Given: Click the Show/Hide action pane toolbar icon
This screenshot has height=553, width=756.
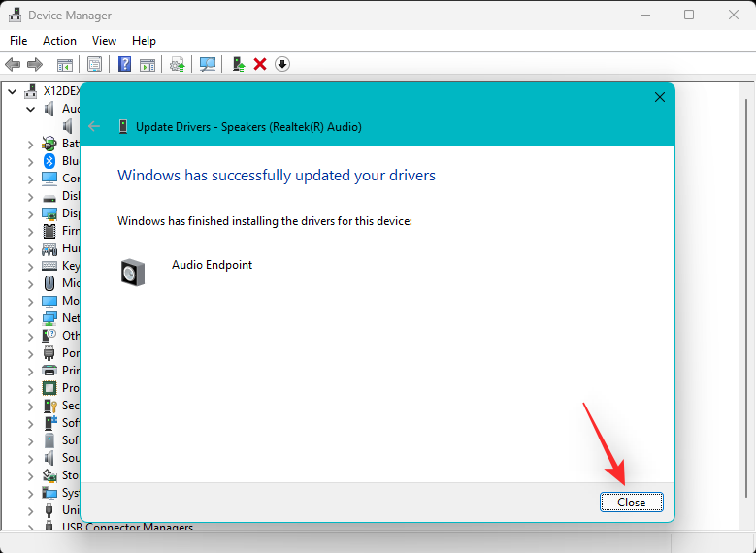Looking at the screenshot, I should [x=148, y=65].
